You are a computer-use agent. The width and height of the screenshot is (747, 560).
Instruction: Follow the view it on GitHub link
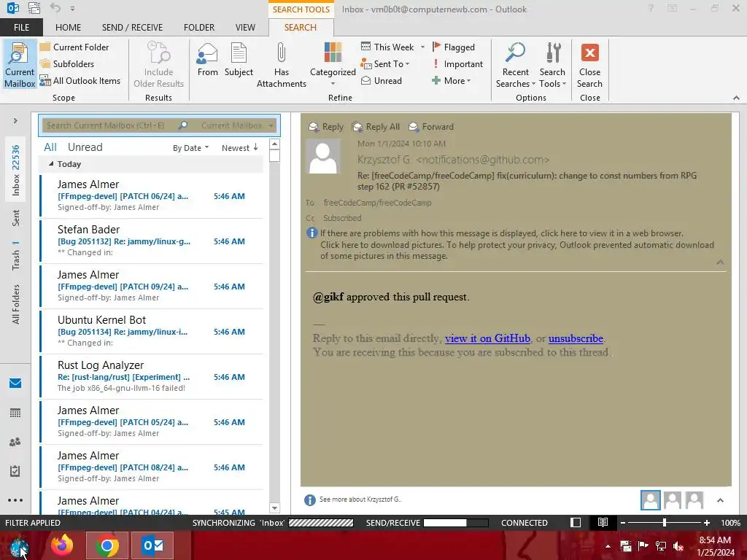(487, 338)
